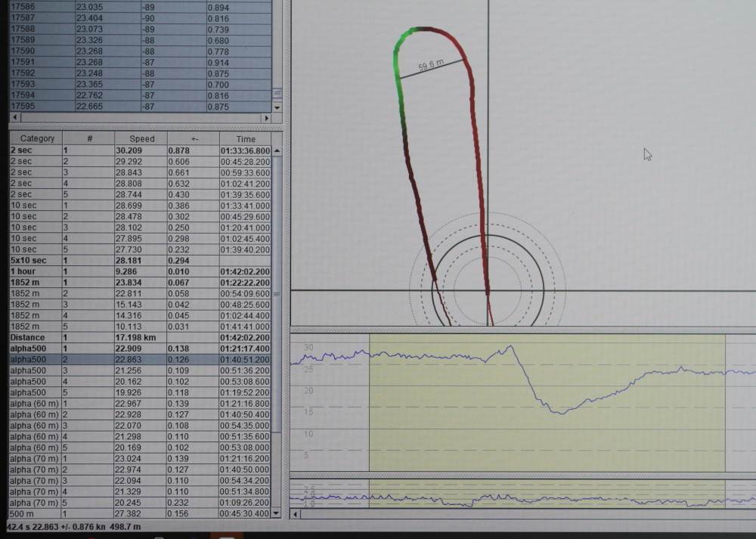
Task: Click the green section of the track
Action: pyautogui.click(x=397, y=68)
